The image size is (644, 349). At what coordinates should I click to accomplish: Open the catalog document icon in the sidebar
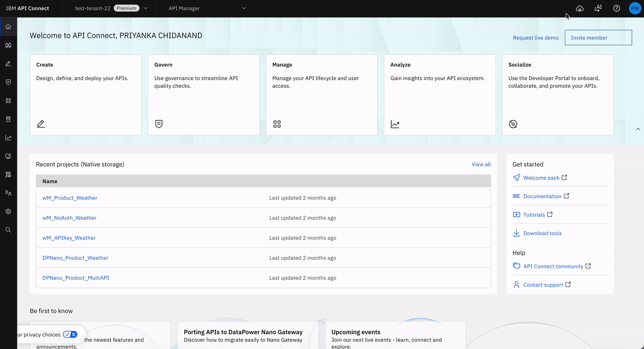(8, 119)
